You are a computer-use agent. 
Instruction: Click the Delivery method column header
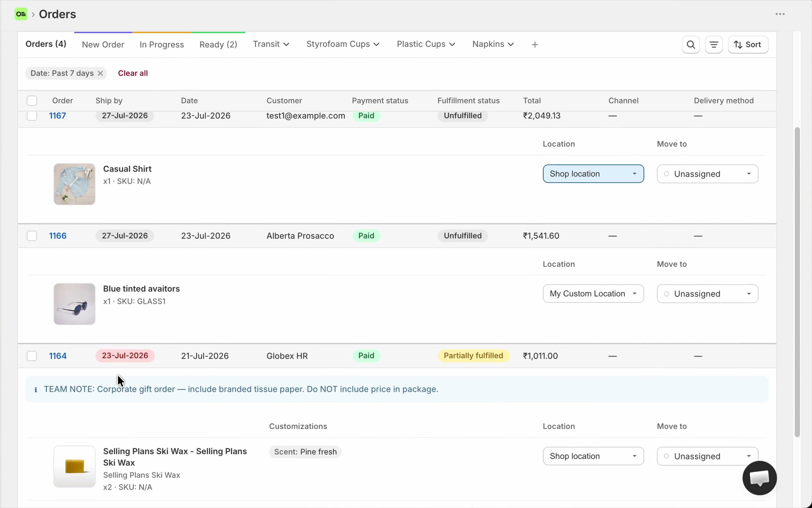click(724, 101)
